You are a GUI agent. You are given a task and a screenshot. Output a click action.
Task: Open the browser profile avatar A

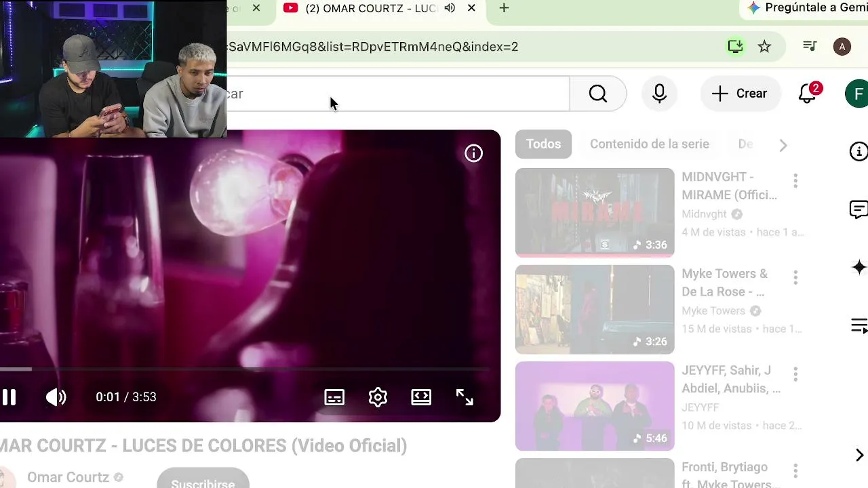842,47
